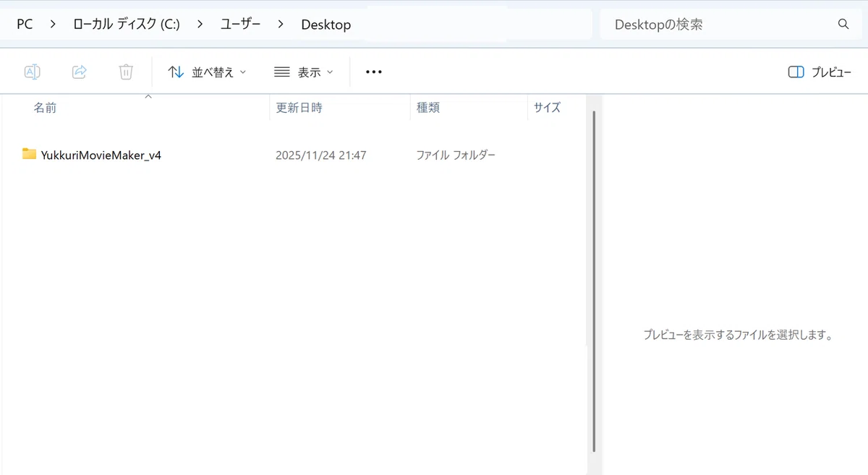The image size is (868, 475).
Task: Click the Delete trash can icon
Action: (x=126, y=72)
